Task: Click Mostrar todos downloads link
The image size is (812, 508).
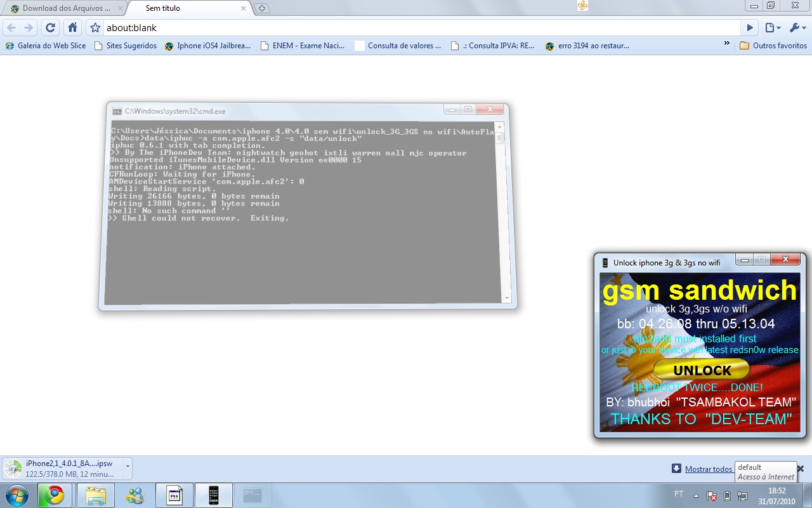Action: (x=709, y=469)
